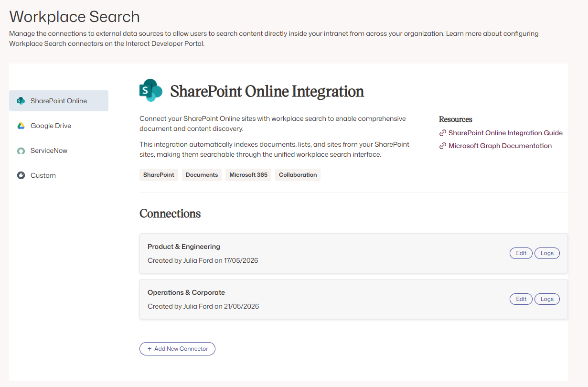Click the large SharePoint logo in the header
Screen dimensions: 588x387
pyautogui.click(x=151, y=90)
